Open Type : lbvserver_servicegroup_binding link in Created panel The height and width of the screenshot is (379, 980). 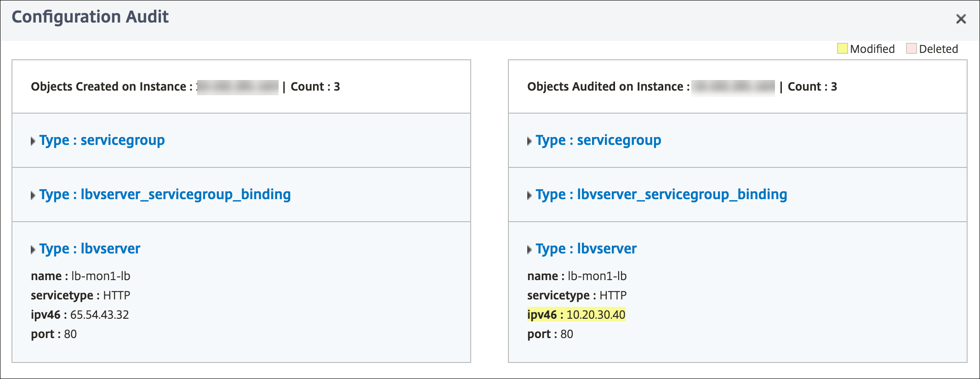tap(165, 195)
